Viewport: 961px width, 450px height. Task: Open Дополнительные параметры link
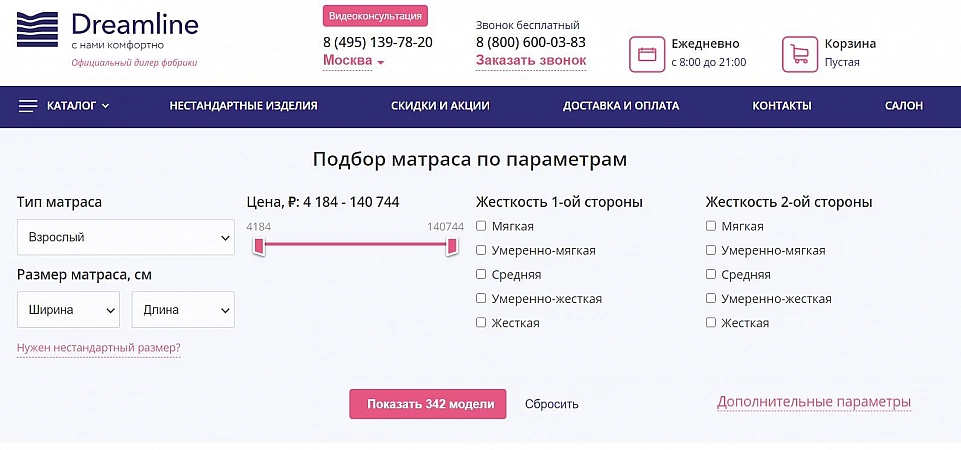(x=813, y=402)
